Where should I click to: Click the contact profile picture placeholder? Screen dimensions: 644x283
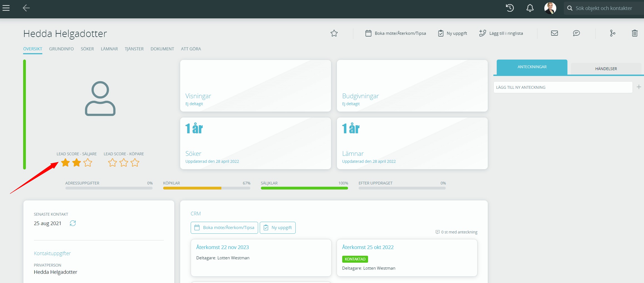coord(100,99)
